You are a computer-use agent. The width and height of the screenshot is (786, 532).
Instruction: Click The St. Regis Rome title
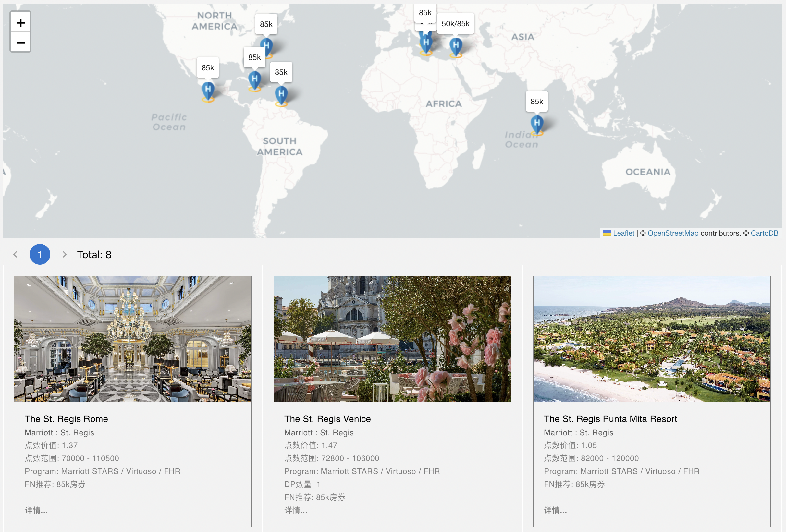66,419
